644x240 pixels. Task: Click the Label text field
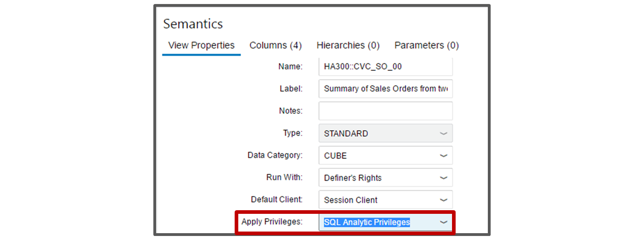pyautogui.click(x=385, y=89)
